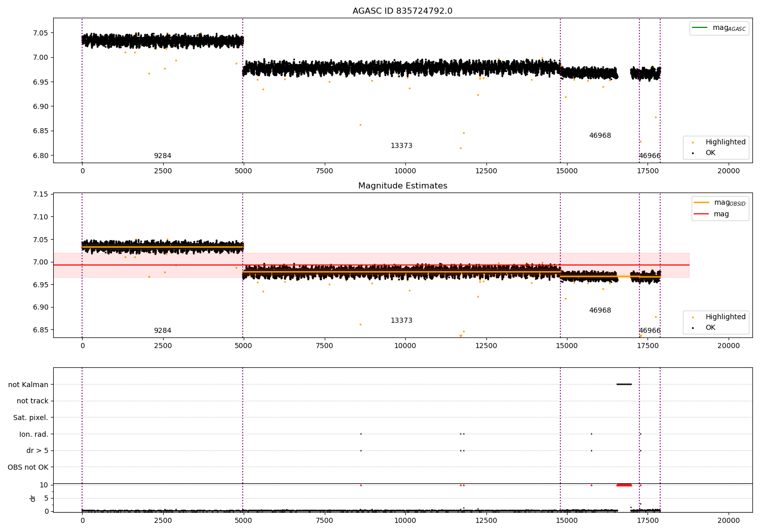The height and width of the screenshot is (532, 760).
Task: Click the mag OBSID legend label in middle plot
Action: point(730,203)
